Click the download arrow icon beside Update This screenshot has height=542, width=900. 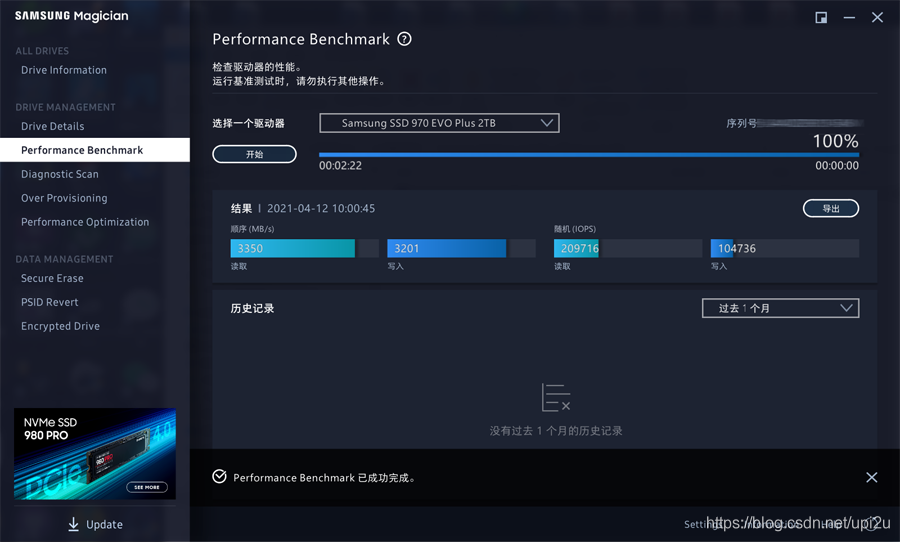(x=73, y=524)
